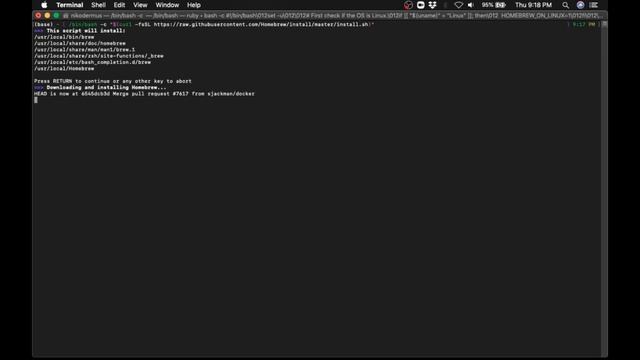Open the Edit menu
Image resolution: width=640 pixels, height=360 pixels.
pos(119,5)
